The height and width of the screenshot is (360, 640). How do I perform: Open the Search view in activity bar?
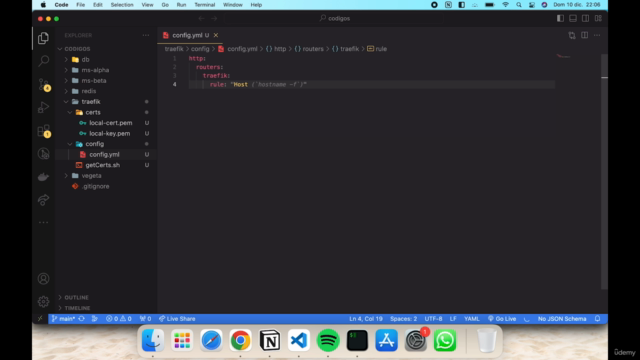point(43,61)
